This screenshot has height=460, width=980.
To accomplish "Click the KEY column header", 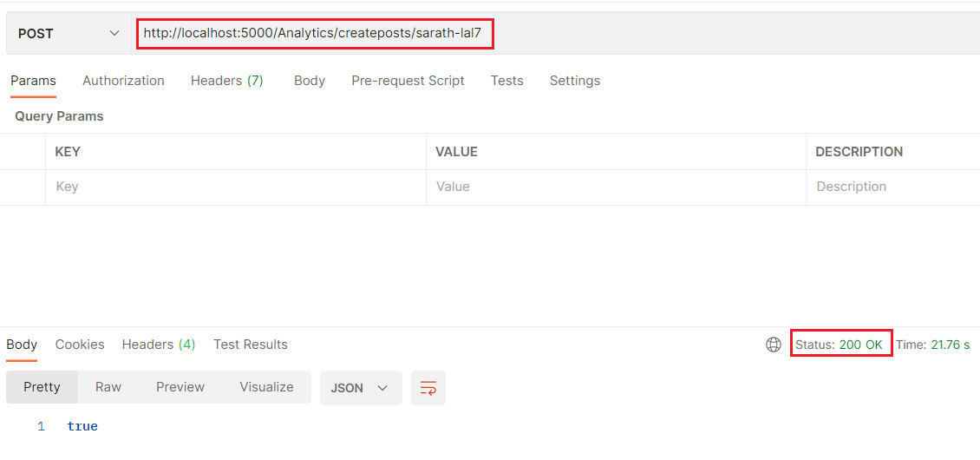I will (x=68, y=152).
